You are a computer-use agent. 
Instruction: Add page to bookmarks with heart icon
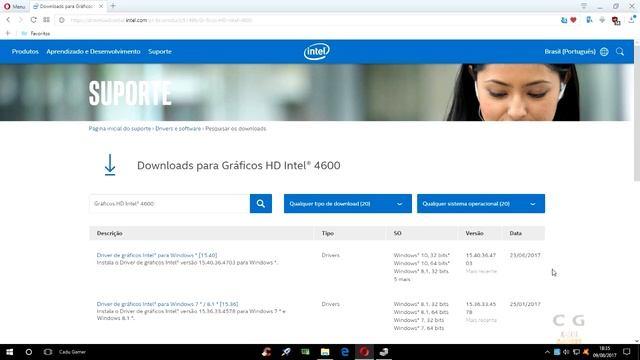[573, 20]
